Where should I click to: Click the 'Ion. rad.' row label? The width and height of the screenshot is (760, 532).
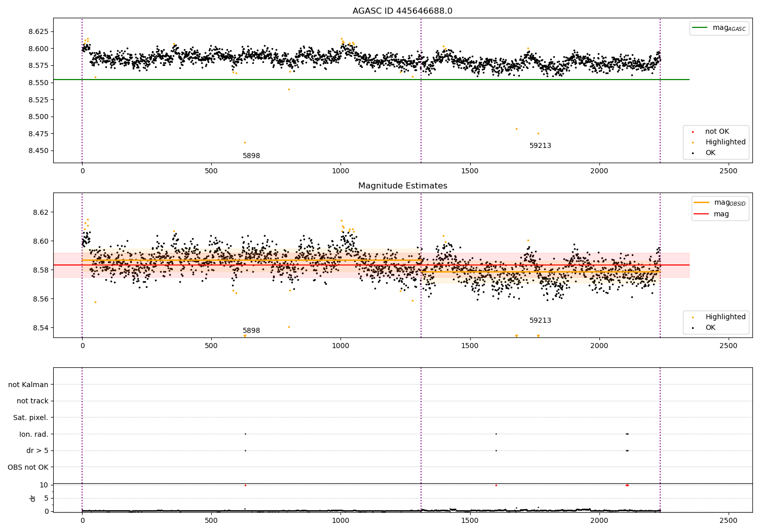pos(34,434)
